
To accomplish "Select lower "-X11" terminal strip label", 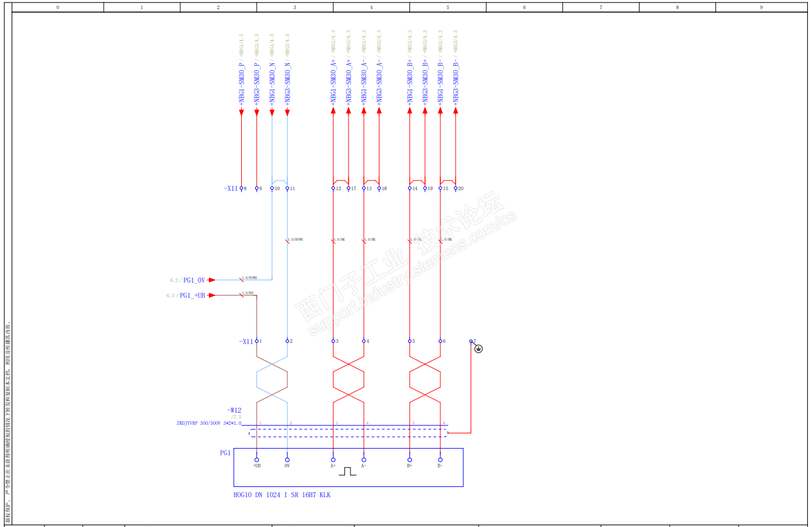I will pos(246,342).
